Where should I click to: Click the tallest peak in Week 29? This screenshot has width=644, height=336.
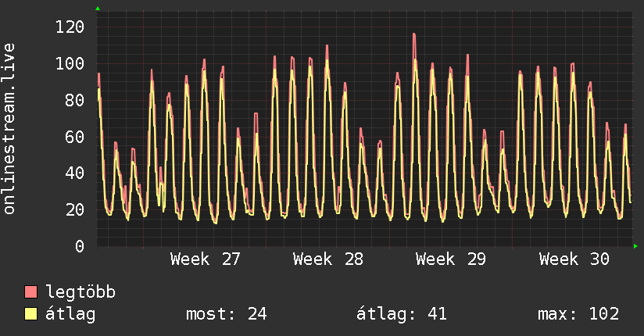tap(414, 34)
